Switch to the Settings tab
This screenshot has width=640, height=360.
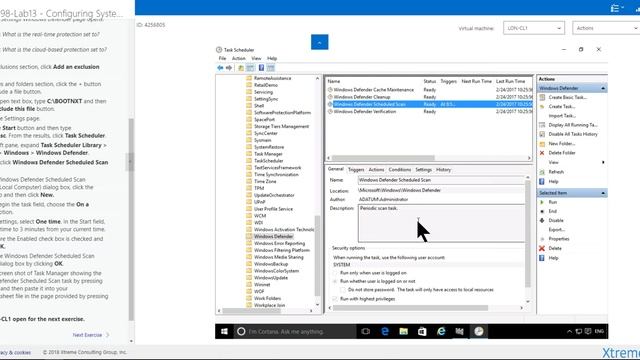click(x=423, y=169)
